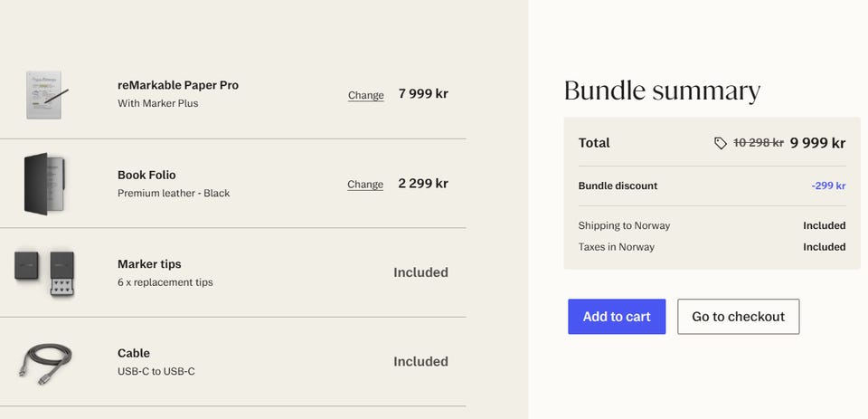Add the bundle to cart

[x=617, y=317]
